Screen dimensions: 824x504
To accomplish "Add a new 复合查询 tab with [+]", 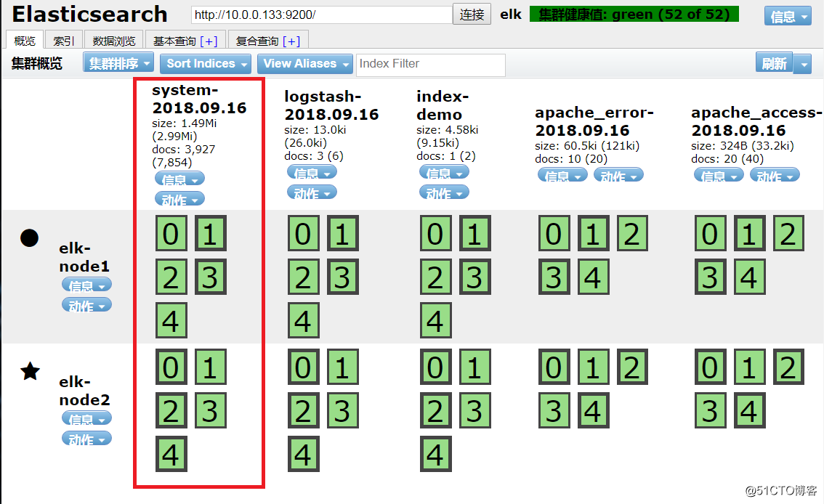I will [291, 41].
